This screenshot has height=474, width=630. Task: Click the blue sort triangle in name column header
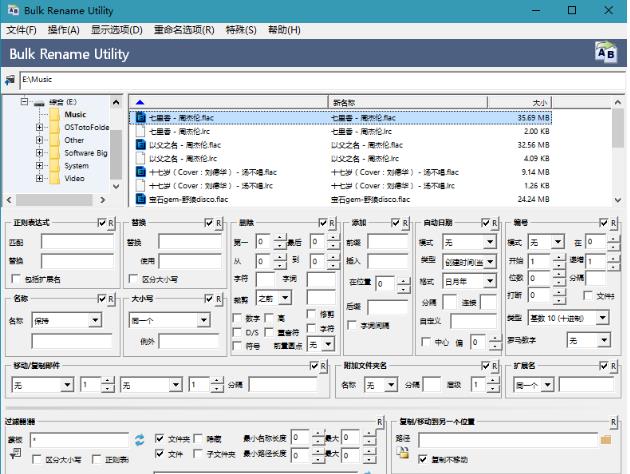click(x=140, y=102)
